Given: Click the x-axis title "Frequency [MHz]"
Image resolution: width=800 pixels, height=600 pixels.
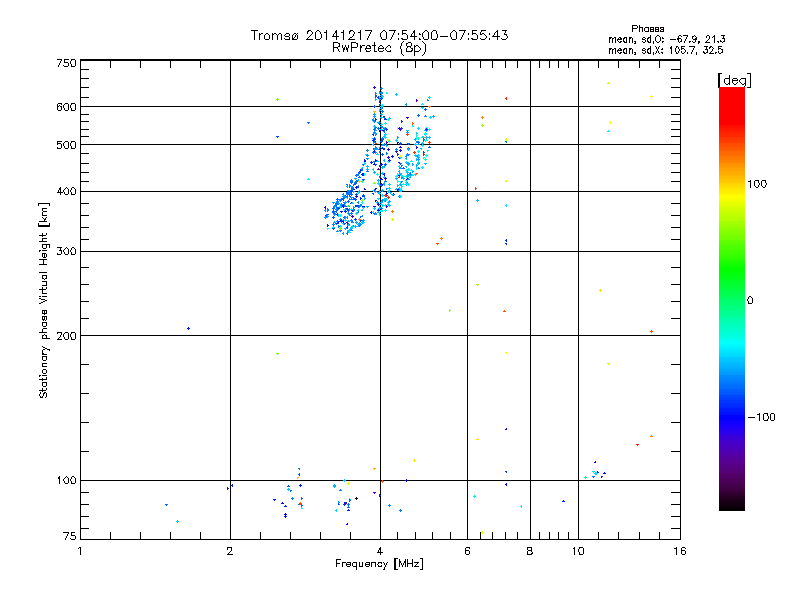Looking at the screenshot, I should 379,564.
